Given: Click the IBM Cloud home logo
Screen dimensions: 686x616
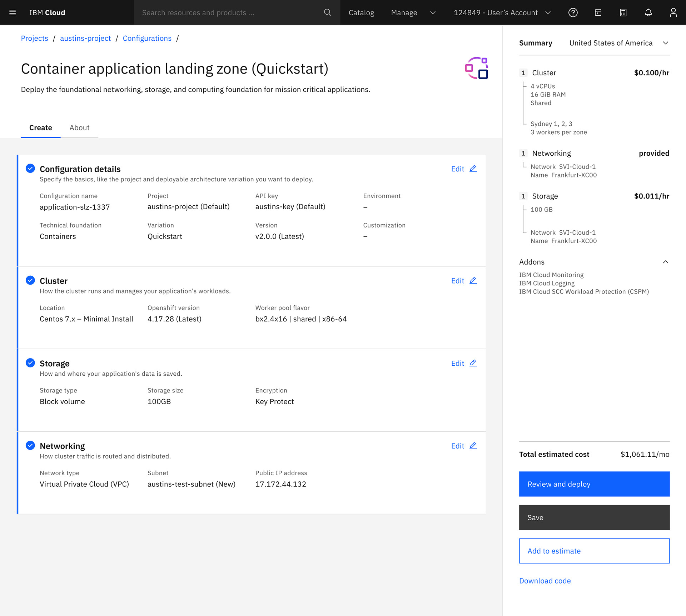Looking at the screenshot, I should (47, 12).
